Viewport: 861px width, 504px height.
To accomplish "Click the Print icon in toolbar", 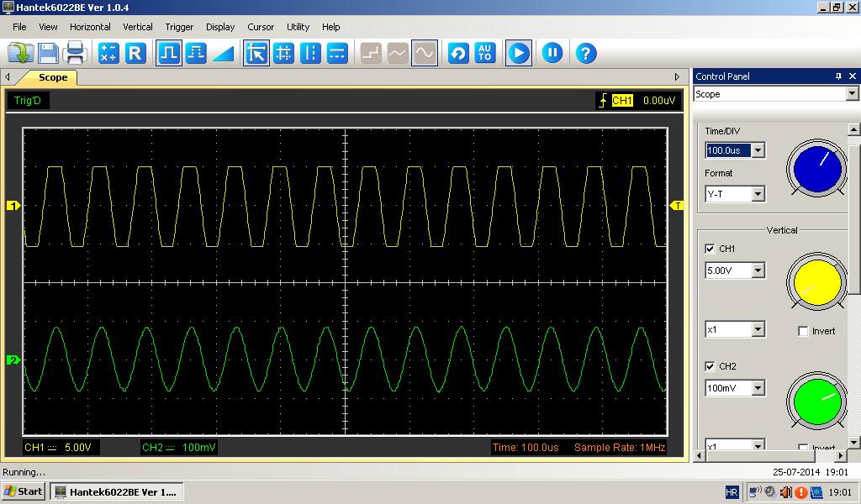I will pyautogui.click(x=75, y=54).
